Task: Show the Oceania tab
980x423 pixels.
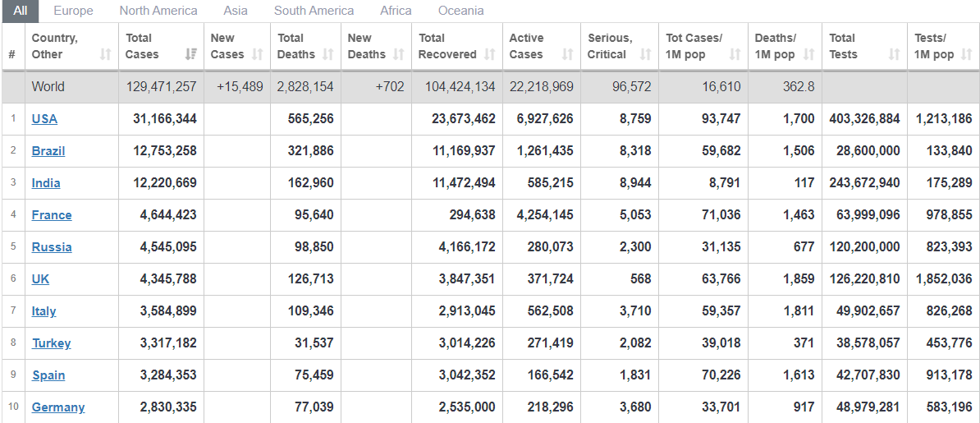Action: coord(460,11)
